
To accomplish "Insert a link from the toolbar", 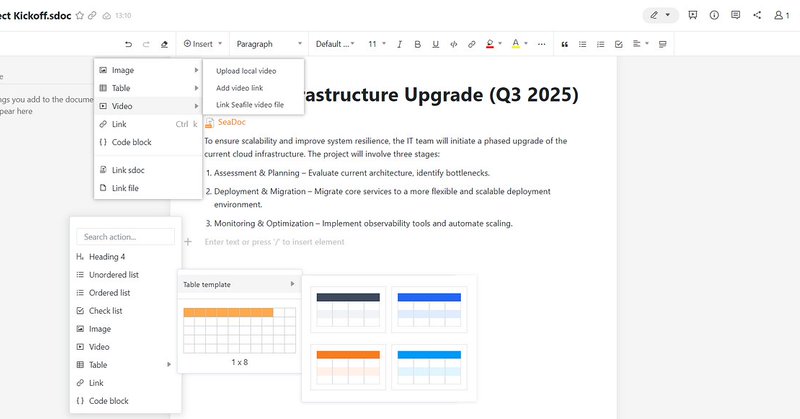I will (x=471, y=44).
